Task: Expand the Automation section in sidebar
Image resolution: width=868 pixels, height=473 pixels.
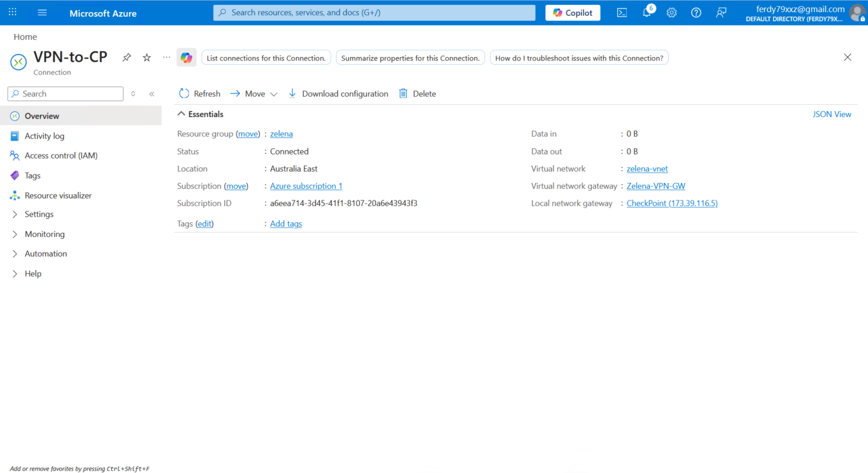Action: [45, 254]
